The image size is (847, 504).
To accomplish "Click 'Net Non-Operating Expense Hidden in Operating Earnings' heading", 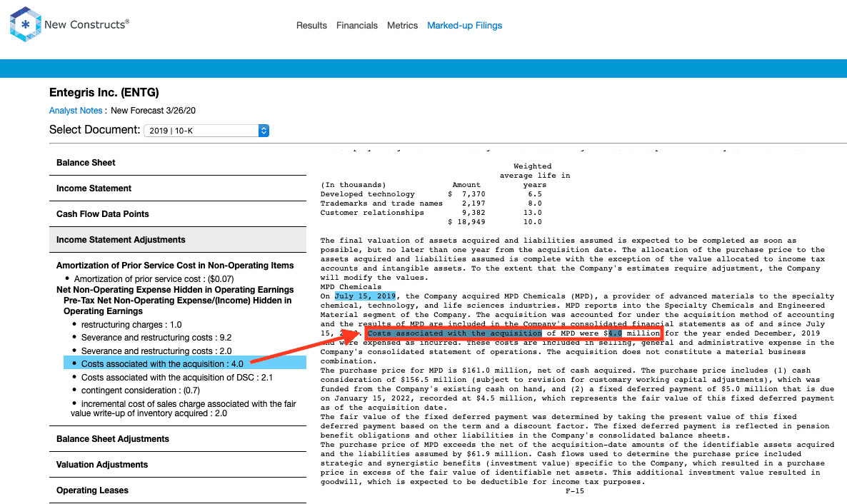I will pyautogui.click(x=175, y=290).
